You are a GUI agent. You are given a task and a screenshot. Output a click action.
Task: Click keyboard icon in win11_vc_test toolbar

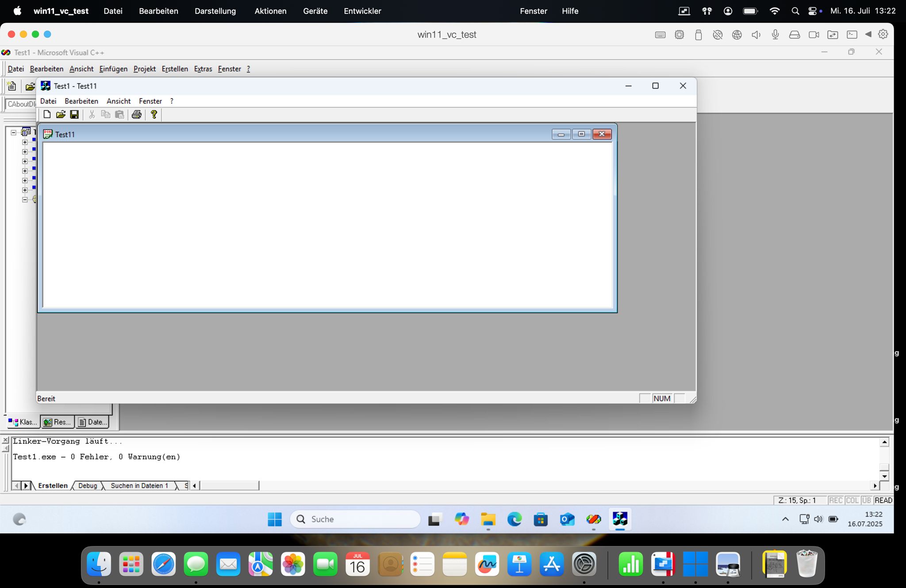pyautogui.click(x=660, y=34)
